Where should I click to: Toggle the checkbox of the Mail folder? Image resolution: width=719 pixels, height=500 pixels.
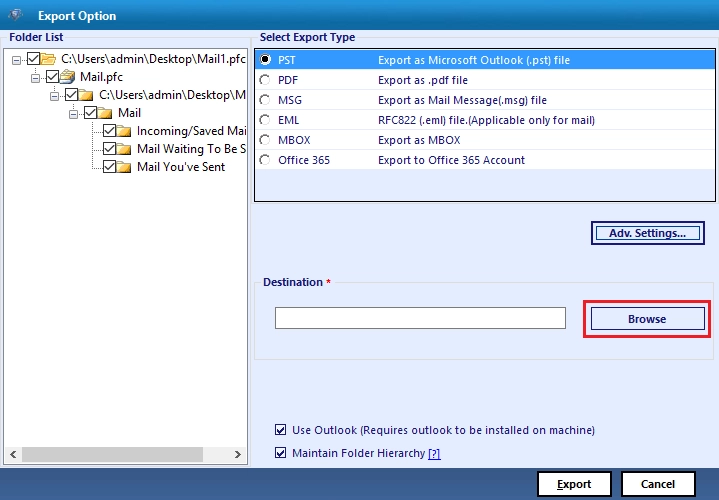tap(90, 113)
